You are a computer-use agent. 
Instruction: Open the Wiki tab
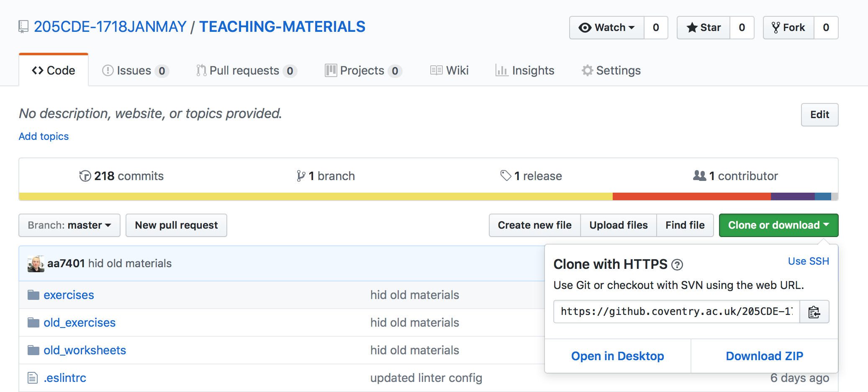[x=449, y=70]
